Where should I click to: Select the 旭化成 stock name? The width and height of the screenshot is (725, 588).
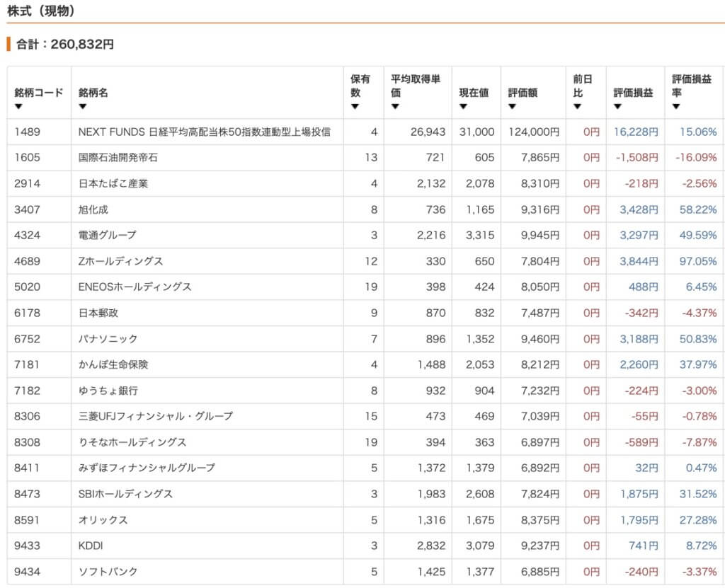coord(93,209)
